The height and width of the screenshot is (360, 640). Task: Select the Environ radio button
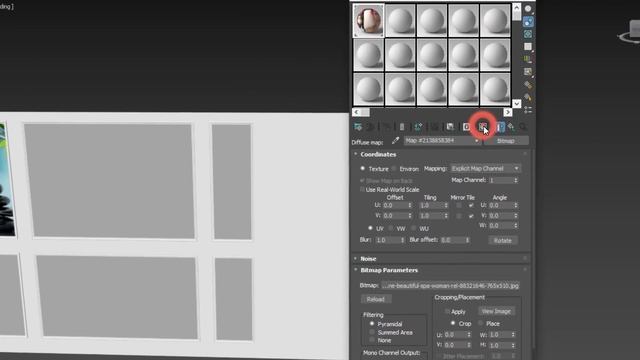pos(393,169)
